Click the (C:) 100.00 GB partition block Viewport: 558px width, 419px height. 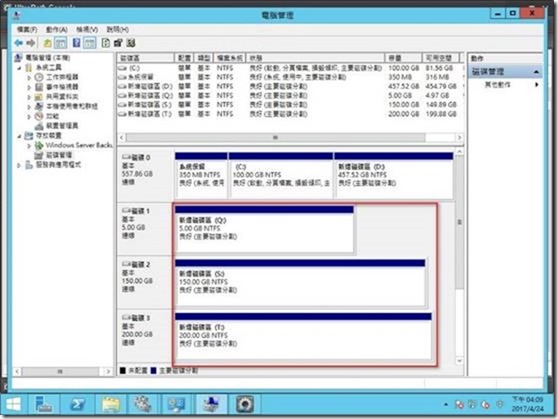(281, 175)
